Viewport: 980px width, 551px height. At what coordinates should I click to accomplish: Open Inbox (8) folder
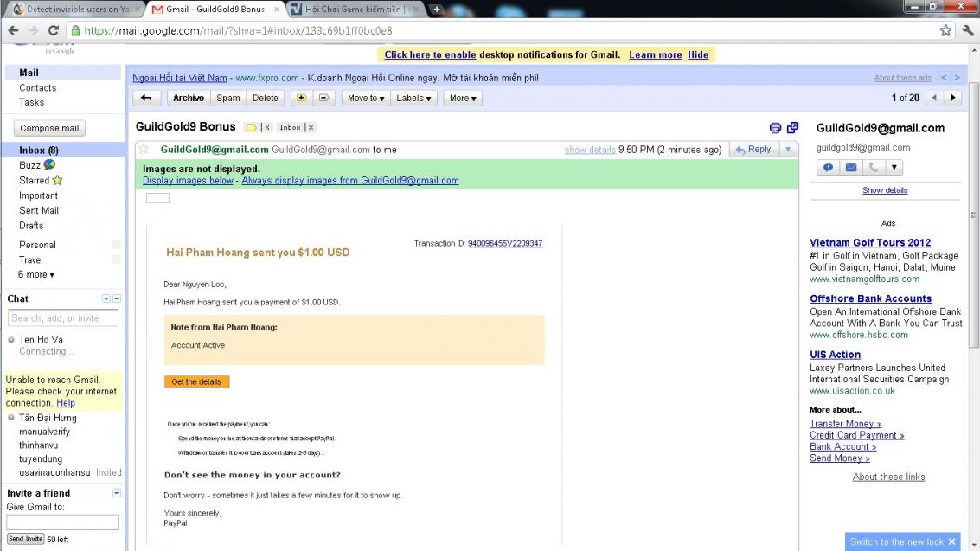click(39, 150)
